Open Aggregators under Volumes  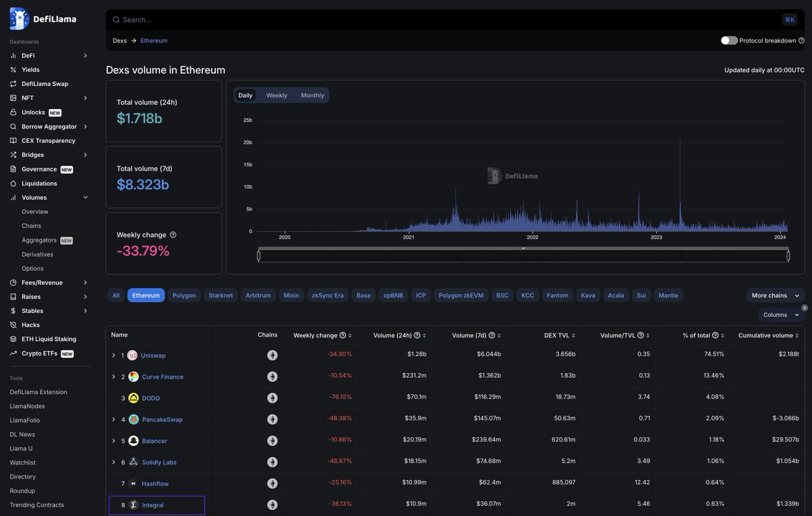tap(39, 240)
